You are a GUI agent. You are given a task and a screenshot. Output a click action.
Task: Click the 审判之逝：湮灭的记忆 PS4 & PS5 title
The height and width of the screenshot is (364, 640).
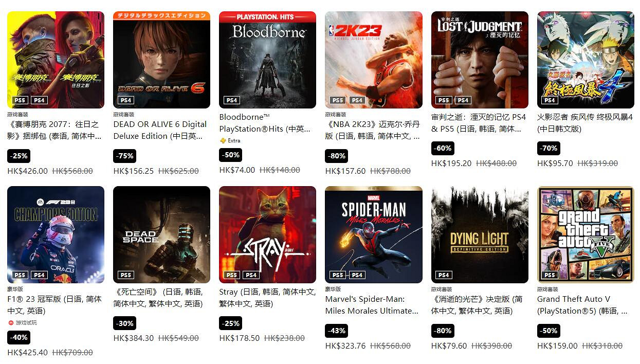(479, 123)
